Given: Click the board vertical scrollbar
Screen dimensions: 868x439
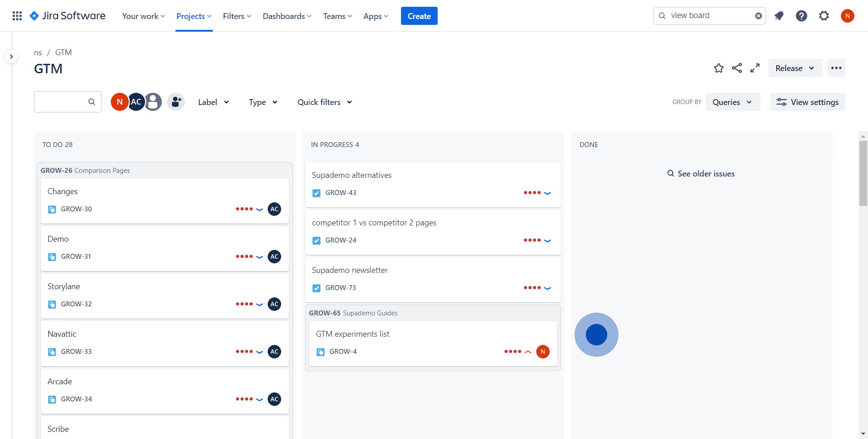Looking at the screenshot, I should pyautogui.click(x=863, y=173).
